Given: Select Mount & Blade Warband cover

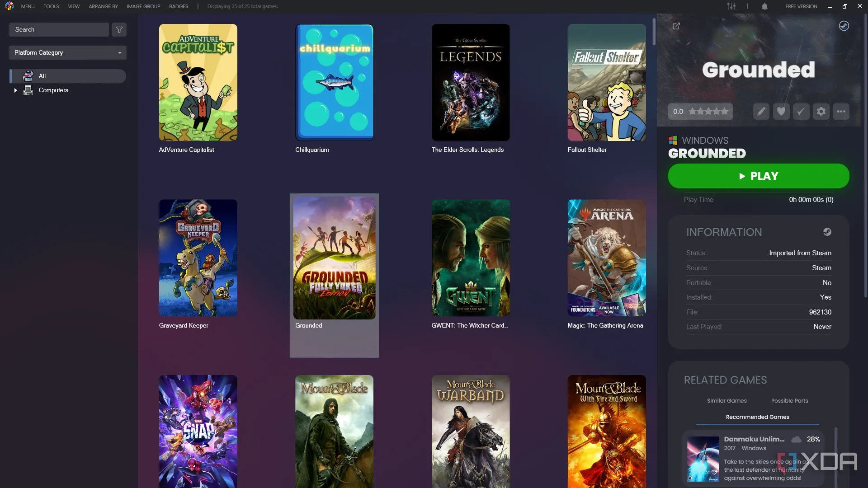Looking at the screenshot, I should 471,432.
